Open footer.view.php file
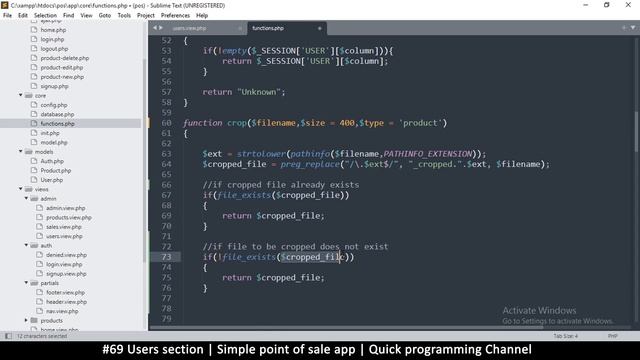Screen dimensions: 640x360 coord(65,293)
